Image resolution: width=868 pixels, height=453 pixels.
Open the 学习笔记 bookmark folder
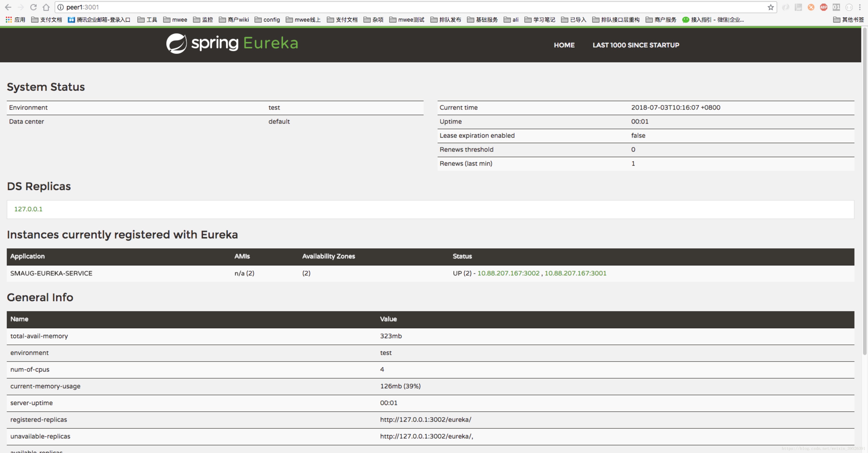[x=540, y=19]
